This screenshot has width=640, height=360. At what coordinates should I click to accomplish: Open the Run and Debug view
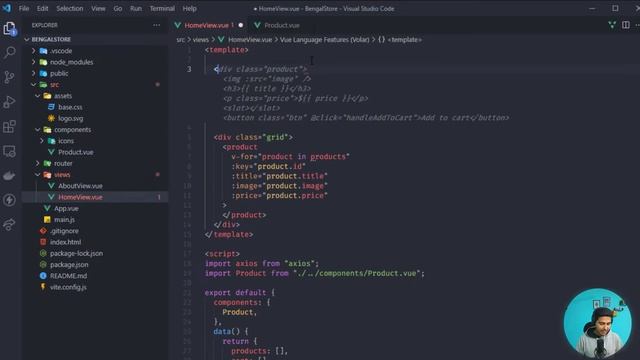click(x=9, y=102)
